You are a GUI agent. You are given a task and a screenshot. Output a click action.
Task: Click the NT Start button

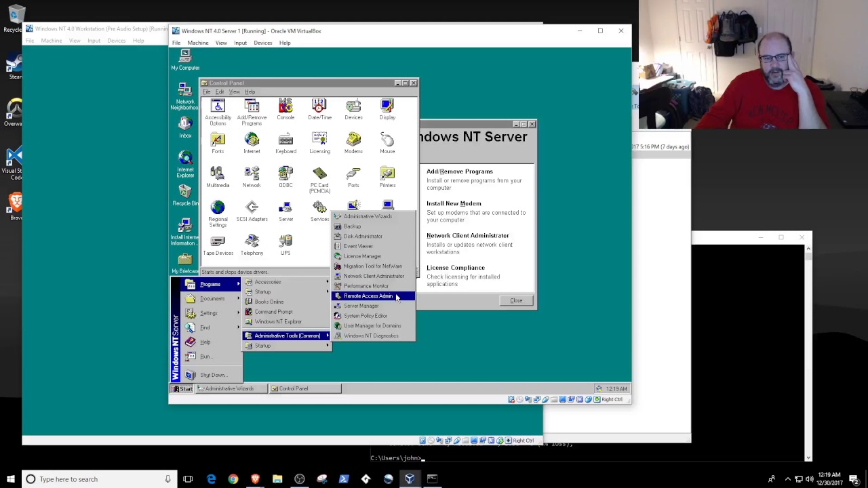pos(182,389)
